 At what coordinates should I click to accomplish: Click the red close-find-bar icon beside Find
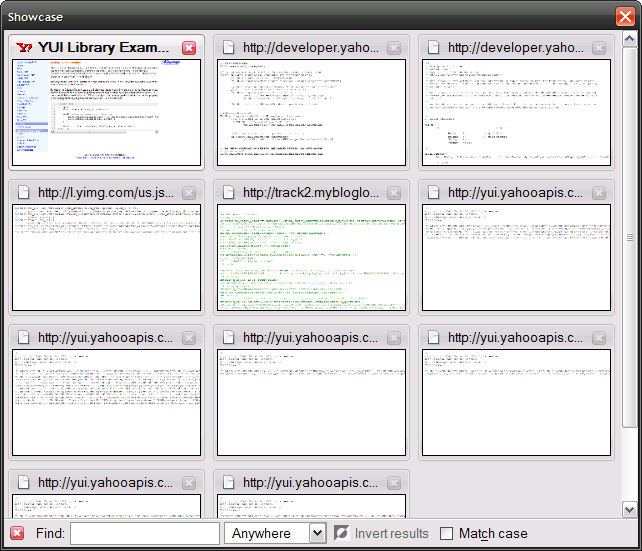point(17,533)
